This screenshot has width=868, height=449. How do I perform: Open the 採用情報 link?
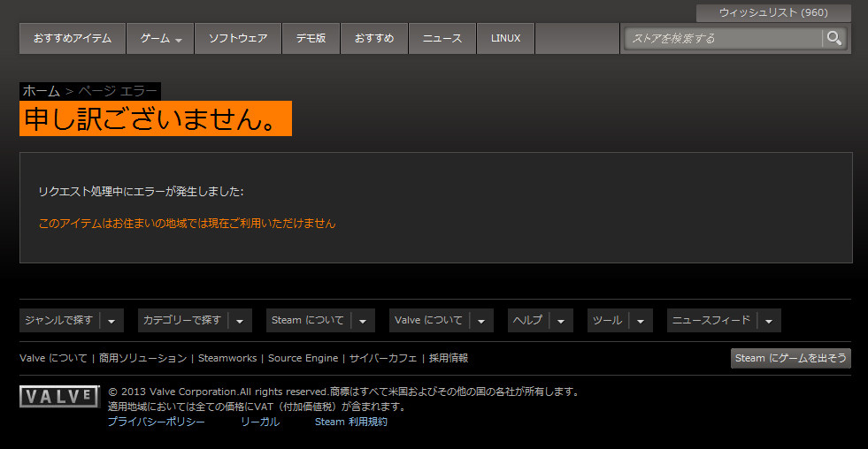[449, 358]
